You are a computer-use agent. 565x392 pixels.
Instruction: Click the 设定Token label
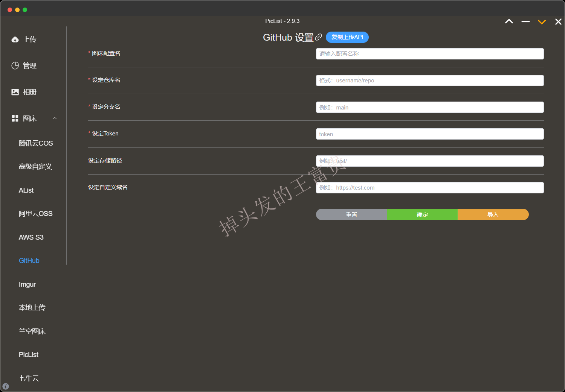point(105,134)
